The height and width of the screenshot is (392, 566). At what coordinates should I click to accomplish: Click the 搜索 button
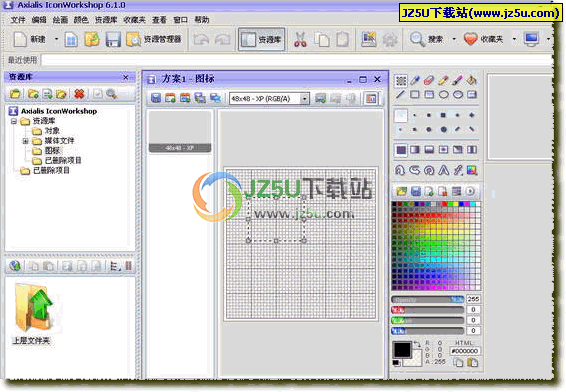click(x=427, y=39)
